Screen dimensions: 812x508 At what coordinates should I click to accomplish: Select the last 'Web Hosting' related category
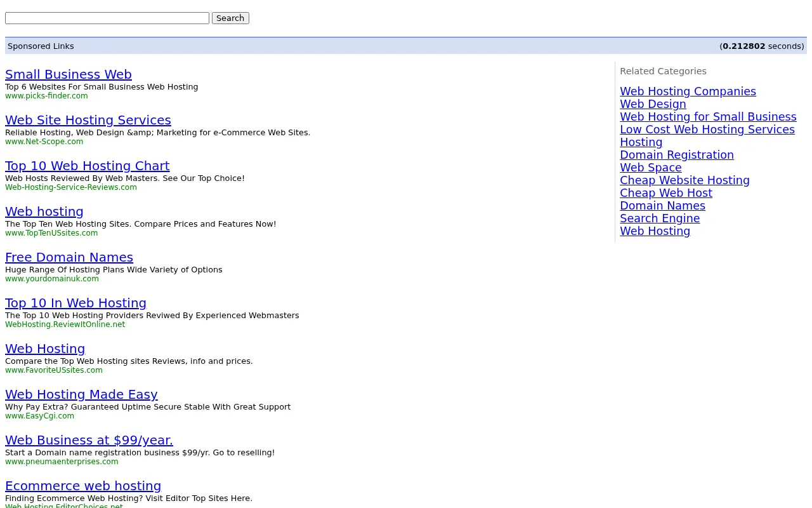[x=655, y=231]
